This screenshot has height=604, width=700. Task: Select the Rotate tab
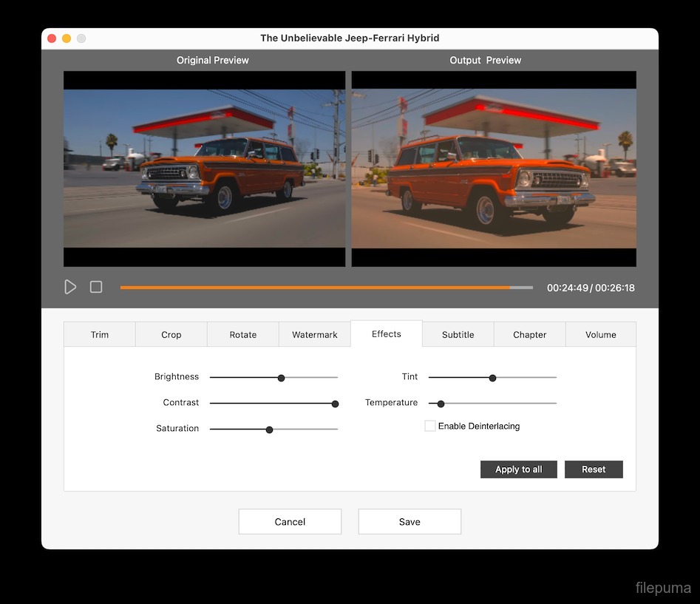click(243, 335)
